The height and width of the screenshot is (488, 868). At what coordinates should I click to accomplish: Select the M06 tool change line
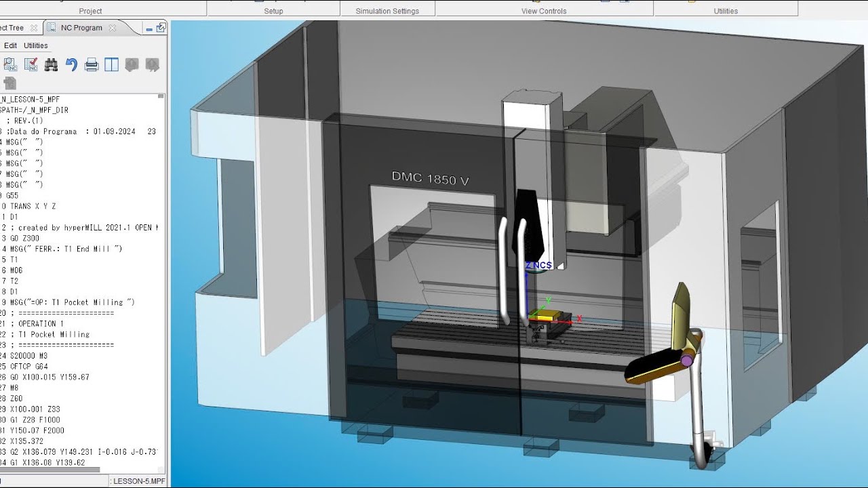(16, 270)
